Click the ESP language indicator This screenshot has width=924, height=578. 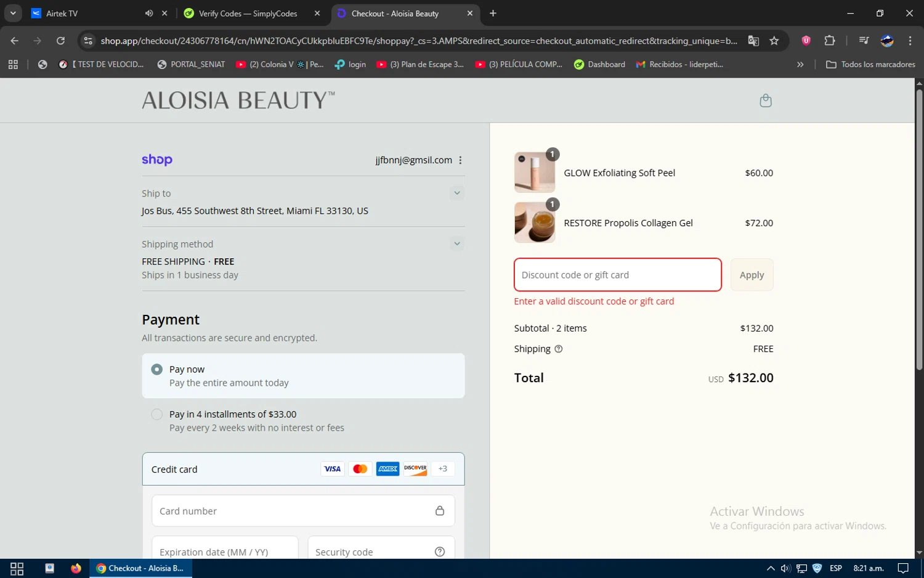pyautogui.click(x=836, y=568)
